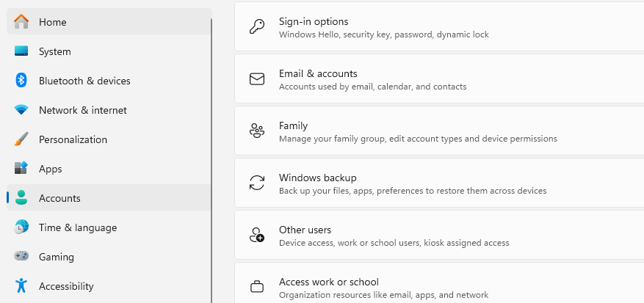Click the Gaming controller icon
This screenshot has width=644, height=303.
coord(21,257)
